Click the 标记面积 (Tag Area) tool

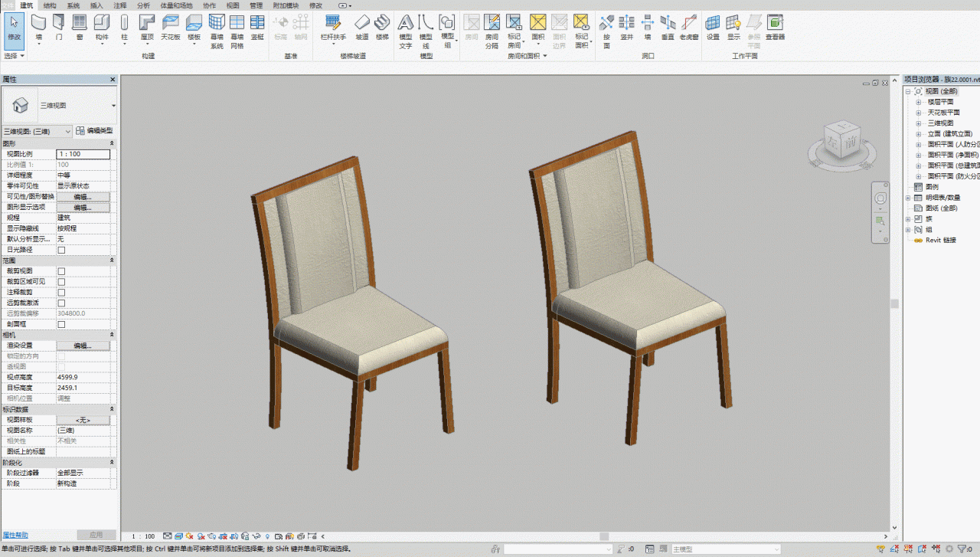[582, 31]
